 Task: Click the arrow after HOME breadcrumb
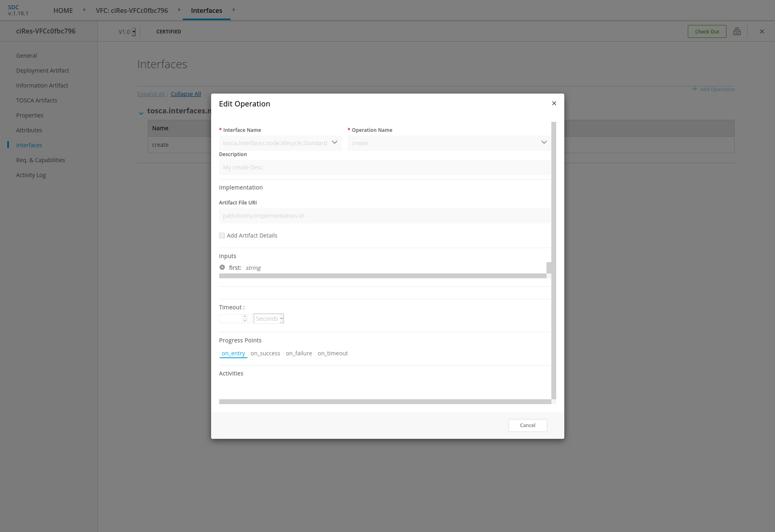point(84,10)
